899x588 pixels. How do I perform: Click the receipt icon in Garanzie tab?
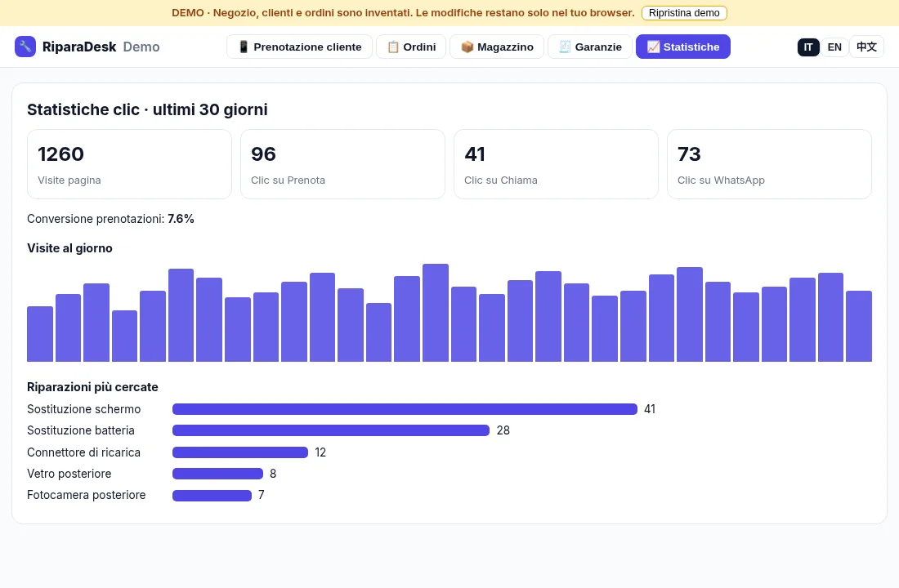(x=565, y=47)
